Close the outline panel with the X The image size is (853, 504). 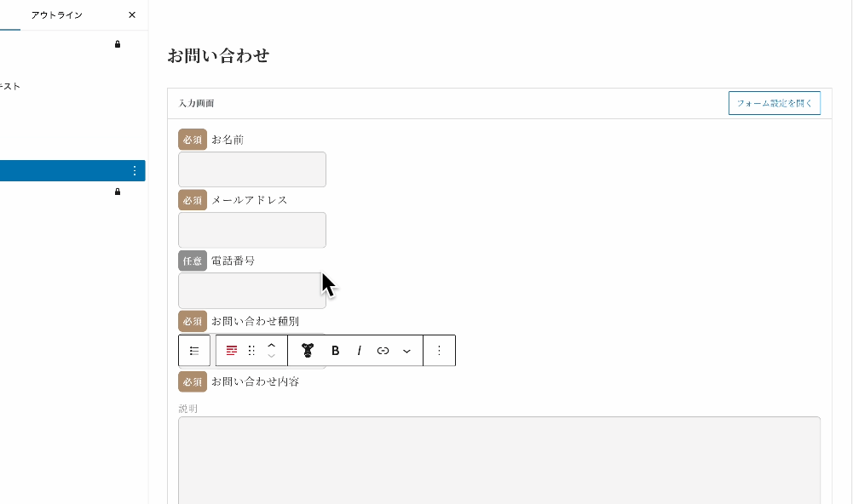coord(132,14)
